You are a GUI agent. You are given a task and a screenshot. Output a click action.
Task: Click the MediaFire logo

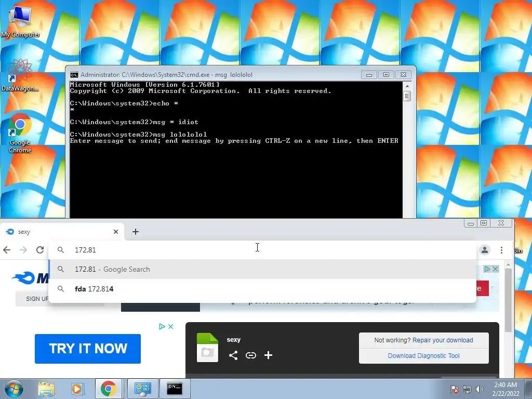pos(31,278)
